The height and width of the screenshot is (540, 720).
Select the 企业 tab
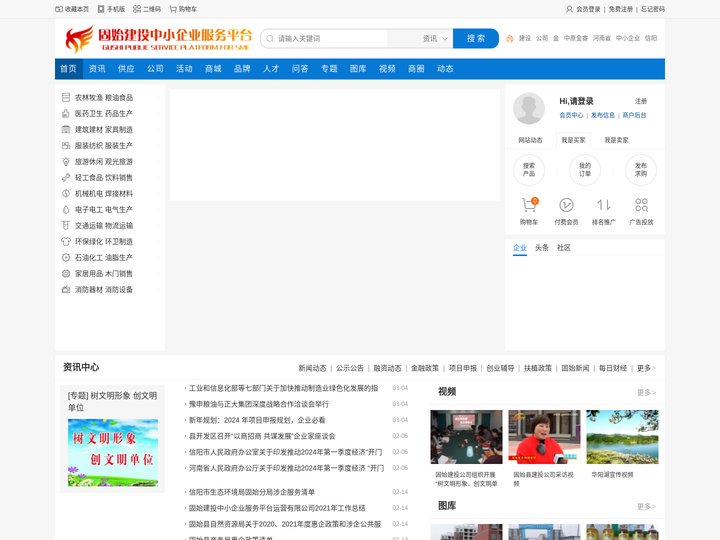click(x=520, y=248)
